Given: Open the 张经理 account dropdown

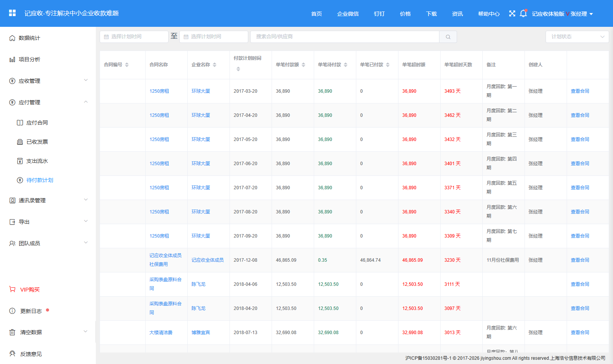Looking at the screenshot, I should pyautogui.click(x=582, y=14).
